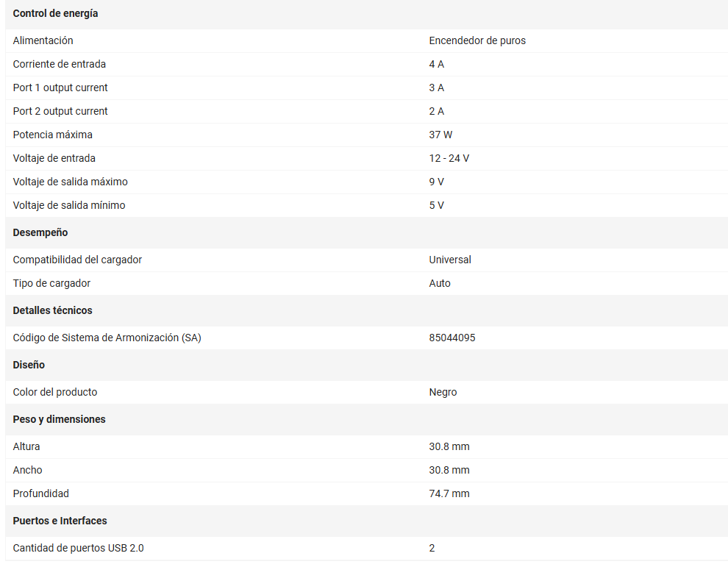Click the 'Detalles técnicos' section header
728x567 pixels.
click(53, 310)
